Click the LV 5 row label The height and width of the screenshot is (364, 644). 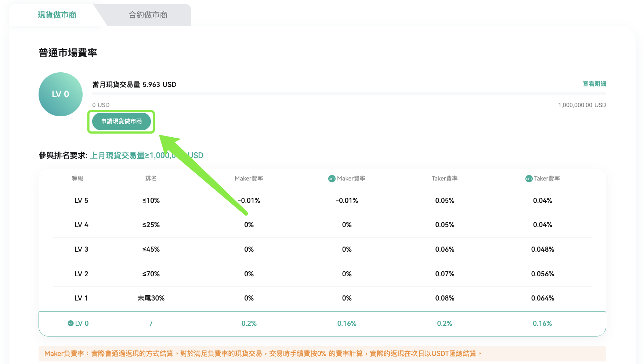click(x=82, y=201)
